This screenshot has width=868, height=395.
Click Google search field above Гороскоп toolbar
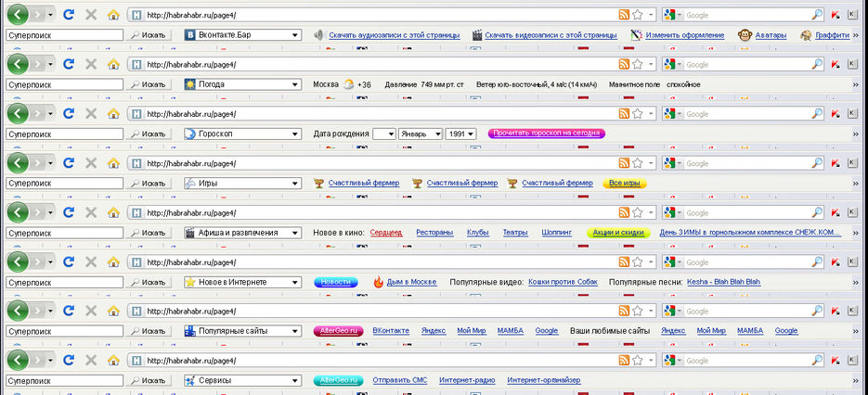(x=748, y=114)
